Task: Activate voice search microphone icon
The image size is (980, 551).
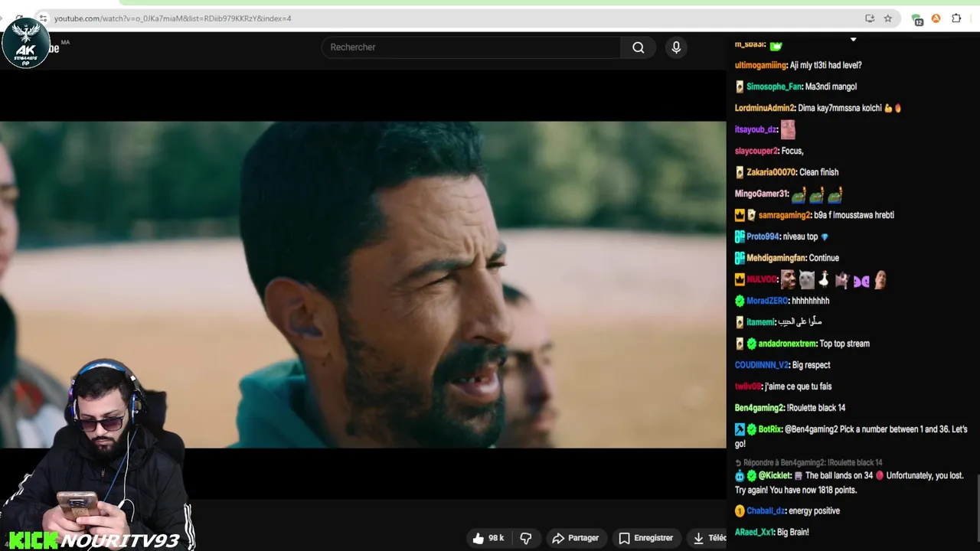Action: click(676, 47)
